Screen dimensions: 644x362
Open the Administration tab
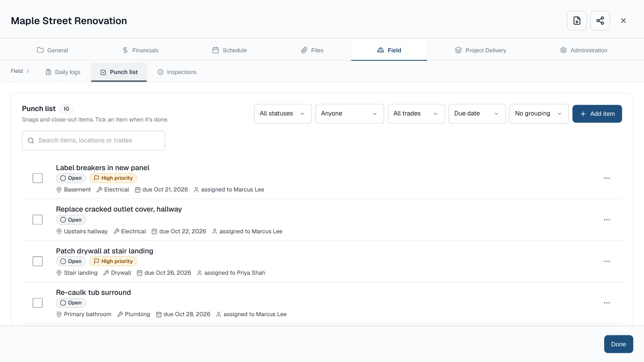[584, 50]
